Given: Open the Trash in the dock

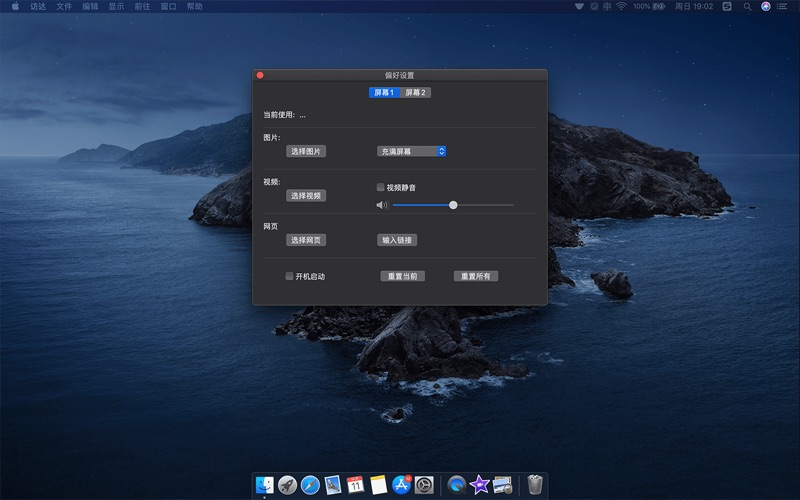Looking at the screenshot, I should pyautogui.click(x=535, y=485).
